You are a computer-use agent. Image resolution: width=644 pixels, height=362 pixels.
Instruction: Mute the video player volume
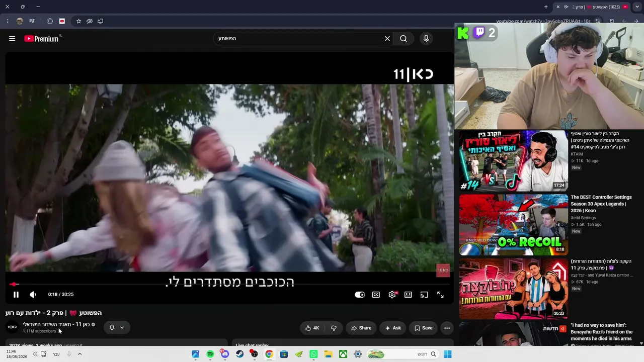[x=33, y=295]
